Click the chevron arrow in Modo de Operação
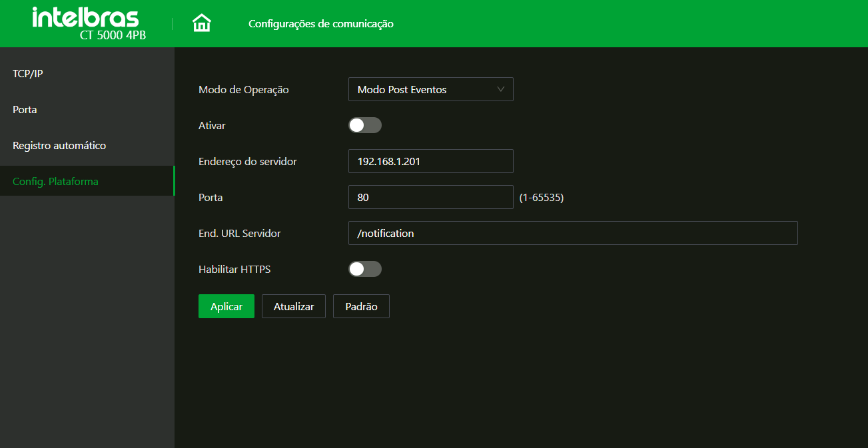The width and height of the screenshot is (868, 448). (x=501, y=89)
